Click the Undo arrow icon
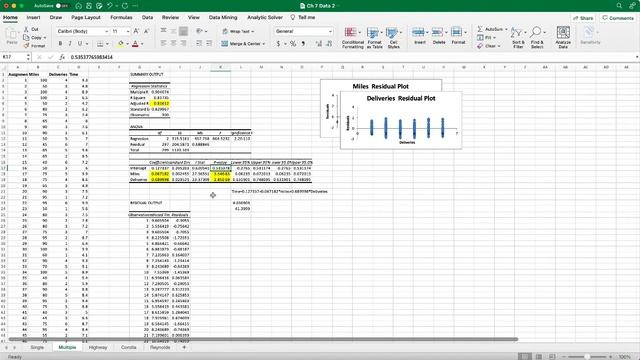 point(110,6)
